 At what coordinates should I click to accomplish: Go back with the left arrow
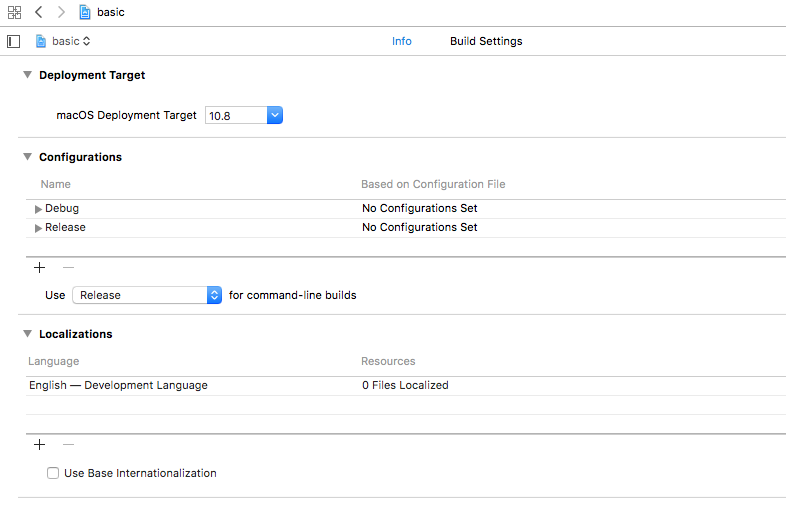point(38,12)
